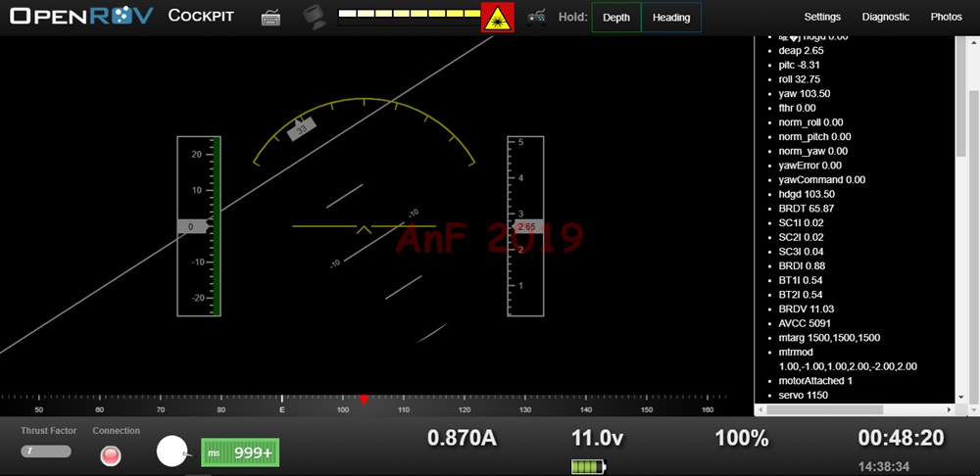Click the 100% battery percentage
The height and width of the screenshot is (476, 980).
coord(742,438)
